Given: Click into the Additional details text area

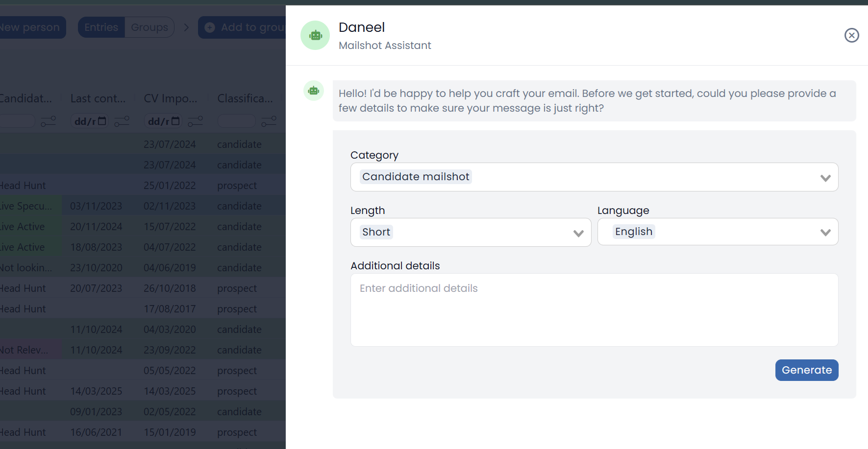Looking at the screenshot, I should coord(594,309).
